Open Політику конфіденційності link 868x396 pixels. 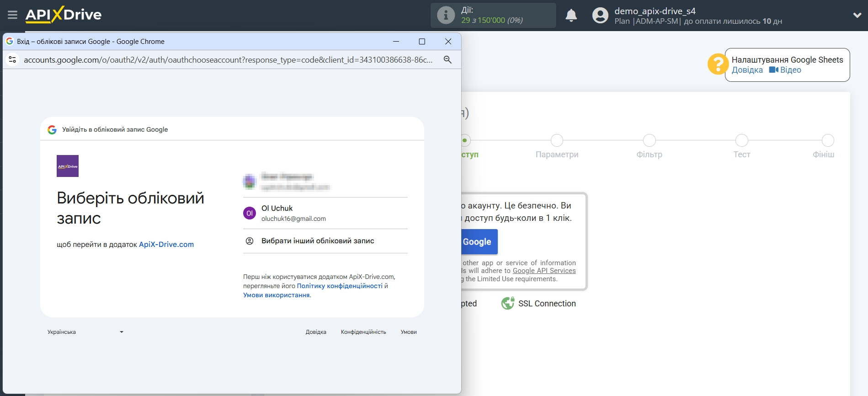(x=340, y=286)
